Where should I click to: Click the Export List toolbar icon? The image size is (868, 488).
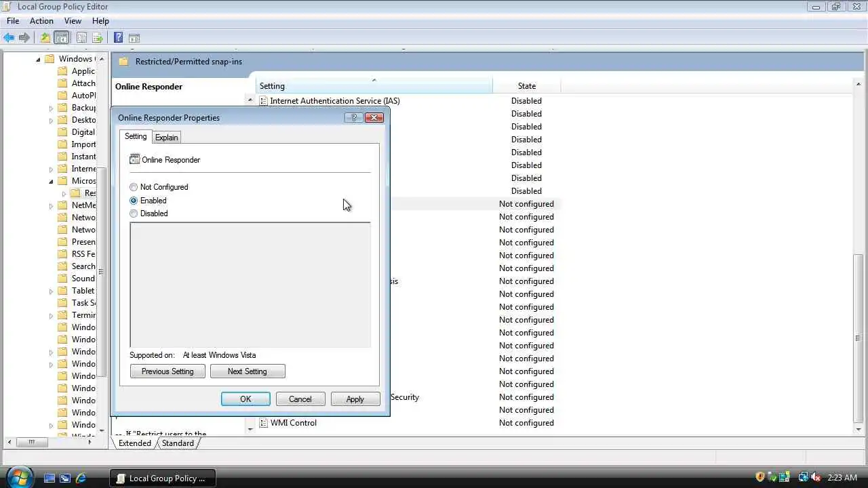point(97,38)
